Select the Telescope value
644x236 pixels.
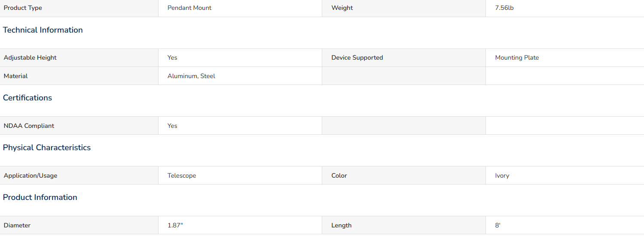(x=182, y=175)
